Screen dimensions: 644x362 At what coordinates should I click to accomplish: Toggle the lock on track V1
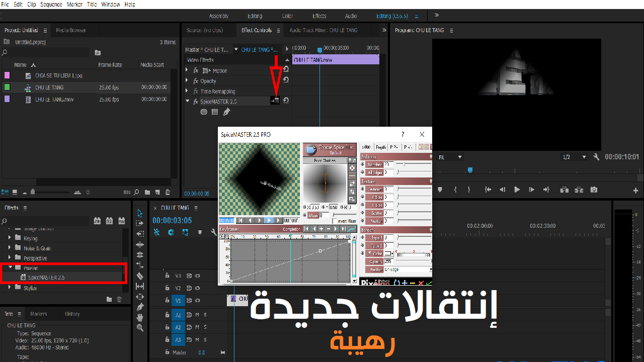(167, 301)
